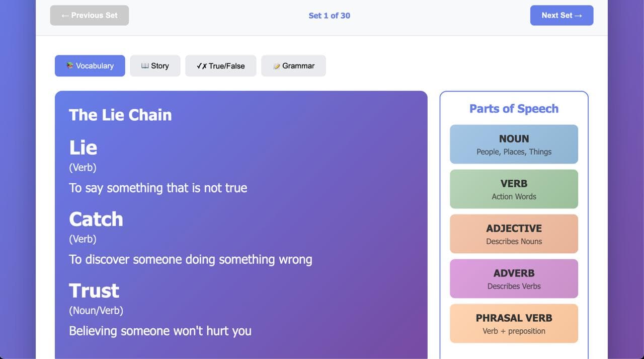Click the green VERB card
This screenshot has height=359, width=644.
tap(514, 189)
